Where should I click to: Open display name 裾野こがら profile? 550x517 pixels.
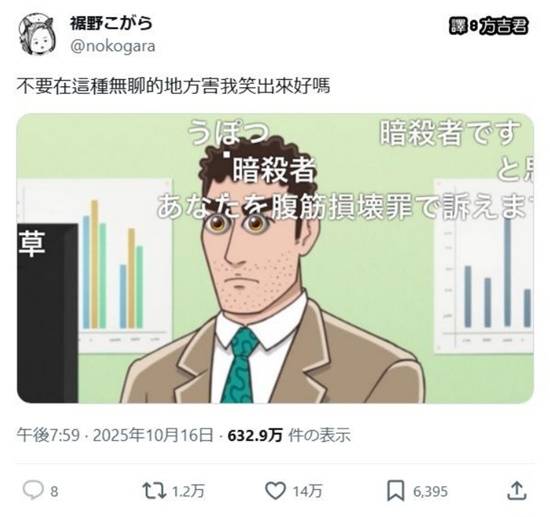111,24
